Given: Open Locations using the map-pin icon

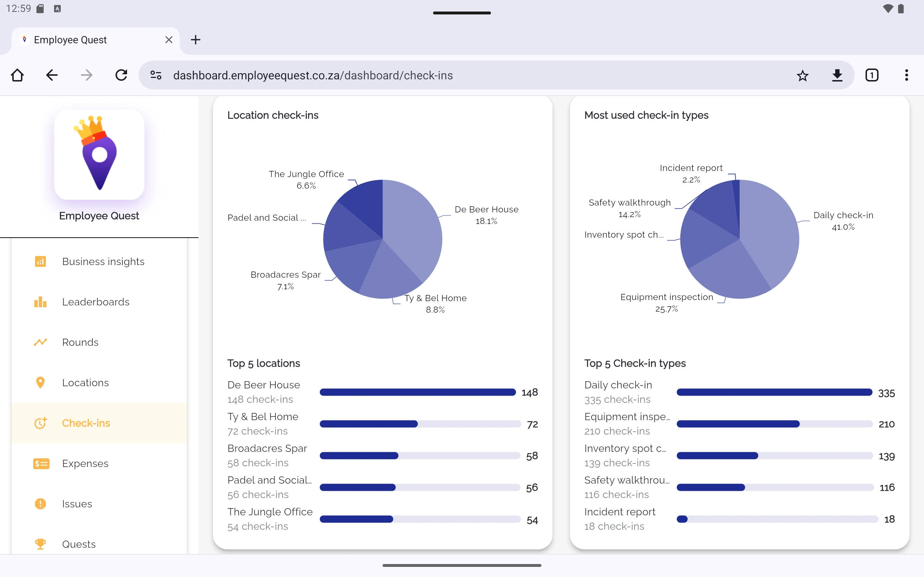Looking at the screenshot, I should click(40, 382).
